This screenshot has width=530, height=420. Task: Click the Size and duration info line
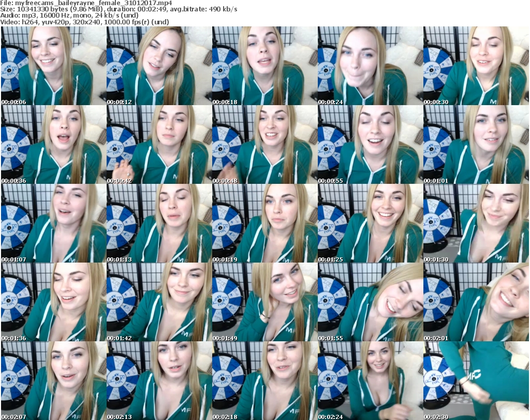coord(119,9)
